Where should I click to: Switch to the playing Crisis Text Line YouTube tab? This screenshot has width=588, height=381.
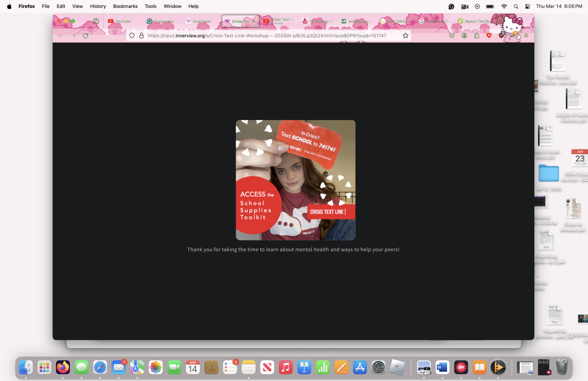(x=278, y=21)
